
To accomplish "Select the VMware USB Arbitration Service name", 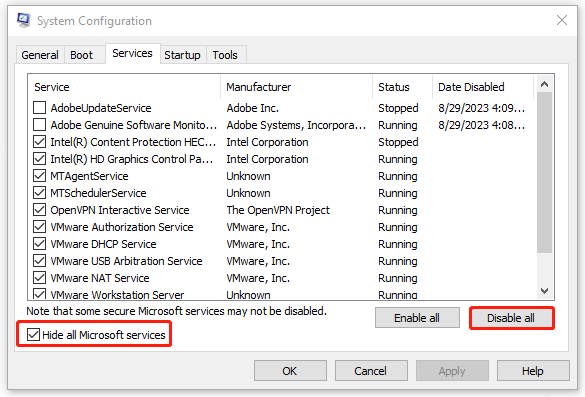I will pyautogui.click(x=126, y=261).
